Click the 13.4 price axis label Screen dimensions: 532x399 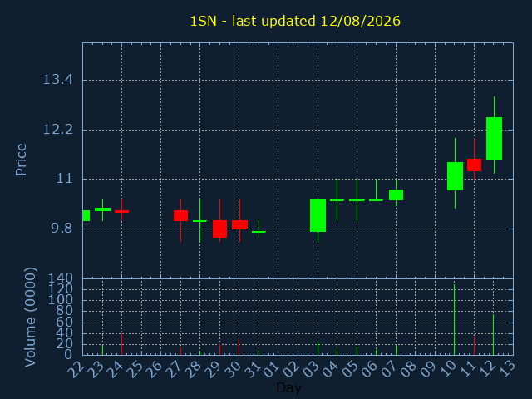[x=58, y=80]
